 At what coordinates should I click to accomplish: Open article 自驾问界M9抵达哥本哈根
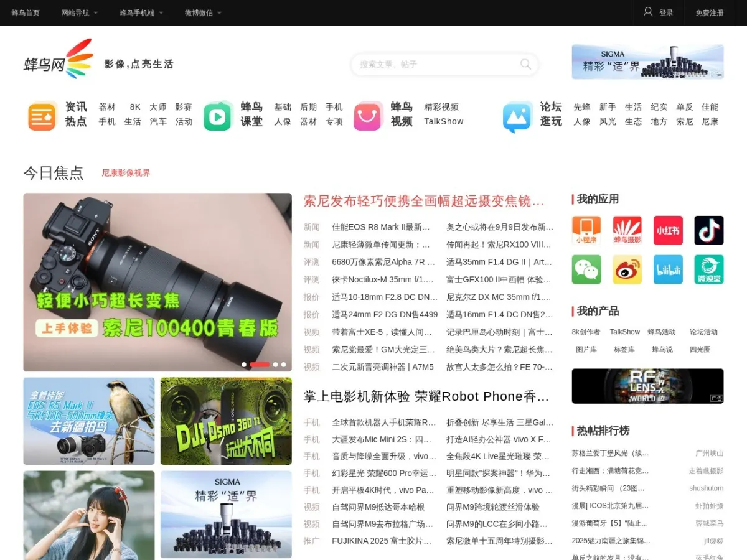(x=378, y=507)
